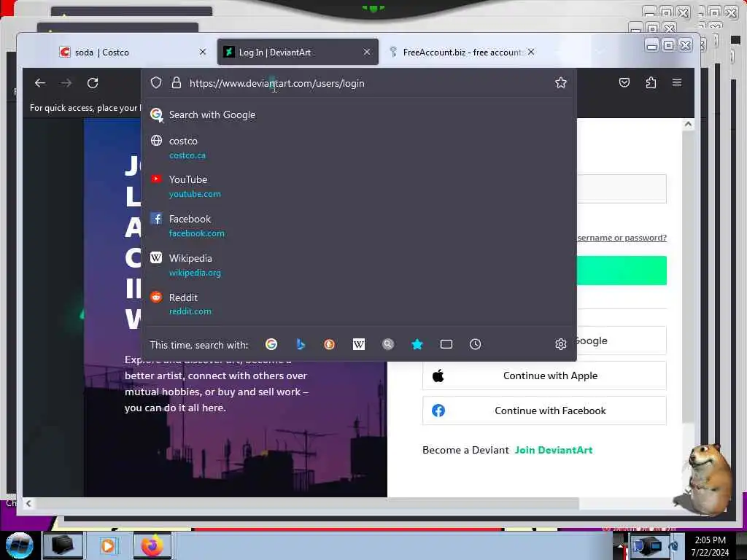Open Firefox from the taskbar
This screenshot has width=747, height=560.
tap(152, 545)
